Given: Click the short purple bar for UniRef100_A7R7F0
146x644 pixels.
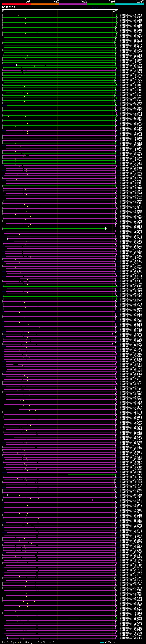Looking at the screenshot, I should [x=48, y=500].
